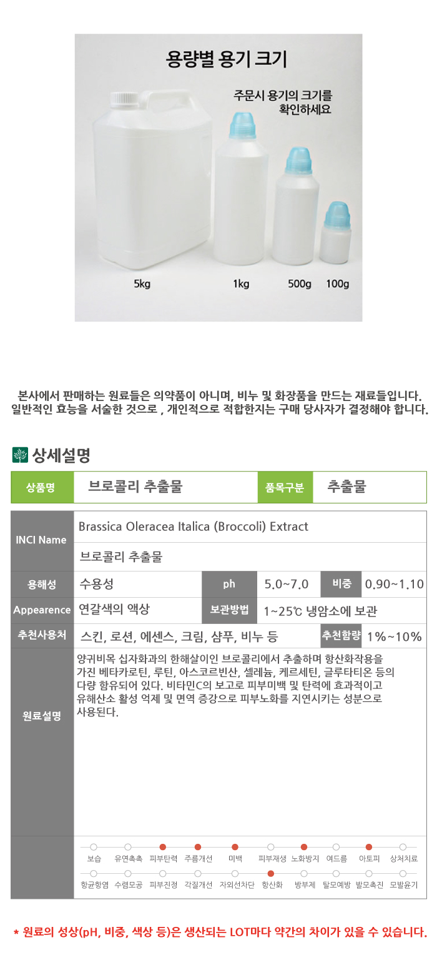The image size is (437, 980).
Task: Toggle the 아토피 indicator dot
Action: pyautogui.click(x=369, y=847)
